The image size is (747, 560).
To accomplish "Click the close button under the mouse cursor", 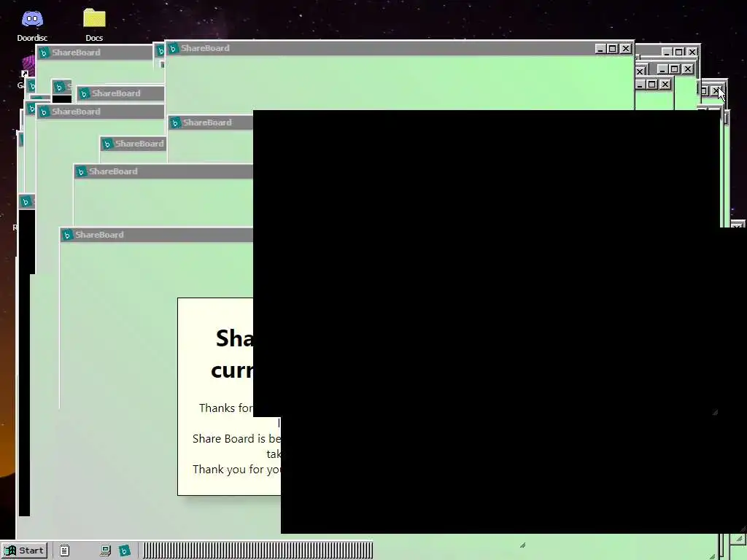I will point(716,90).
